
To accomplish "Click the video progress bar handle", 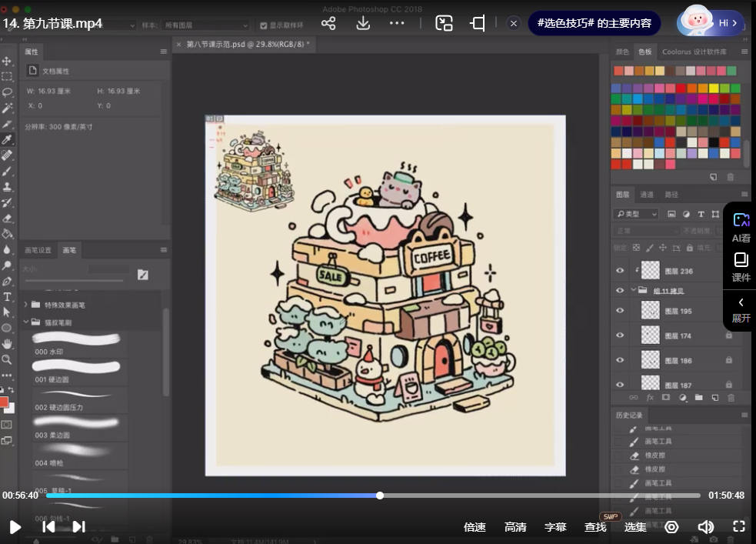I will [380, 496].
